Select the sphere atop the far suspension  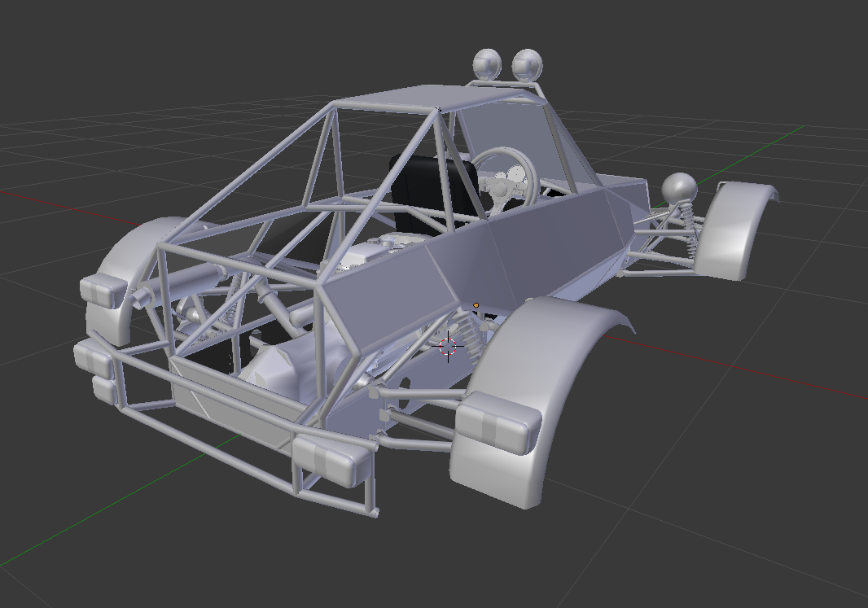pyautogui.click(x=679, y=188)
